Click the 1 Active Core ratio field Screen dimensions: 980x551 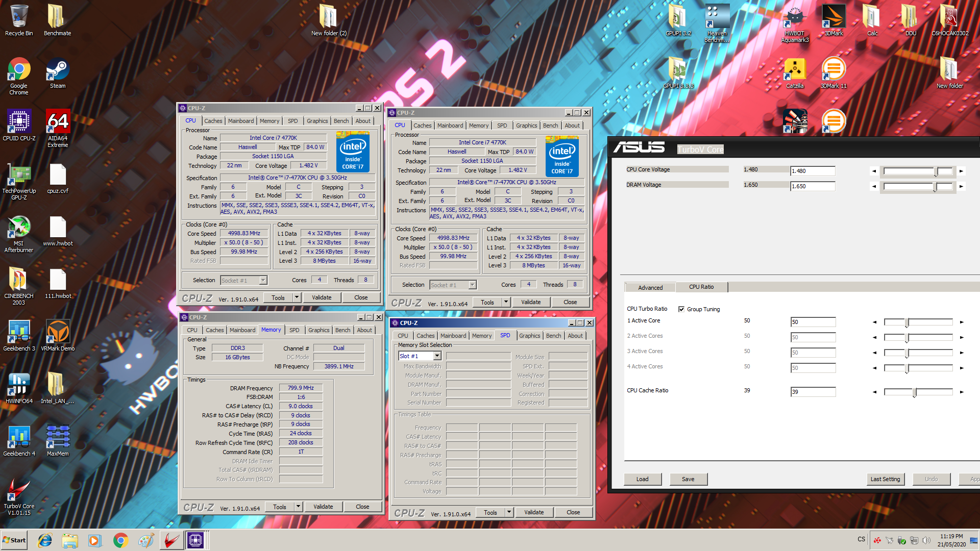813,322
